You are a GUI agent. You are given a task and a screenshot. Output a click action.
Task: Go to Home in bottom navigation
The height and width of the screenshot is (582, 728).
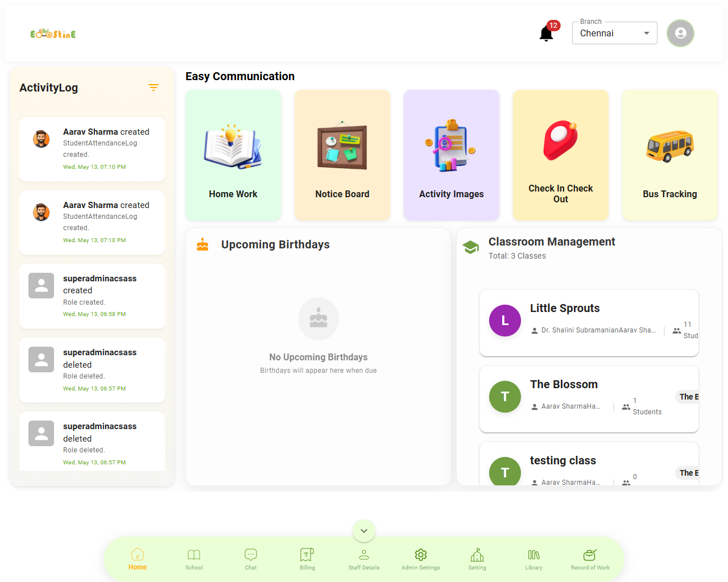click(138, 559)
